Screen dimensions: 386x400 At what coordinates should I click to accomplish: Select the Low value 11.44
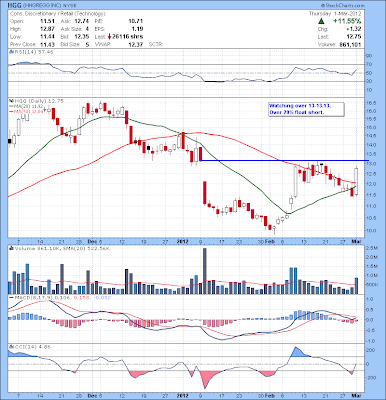coord(47,37)
